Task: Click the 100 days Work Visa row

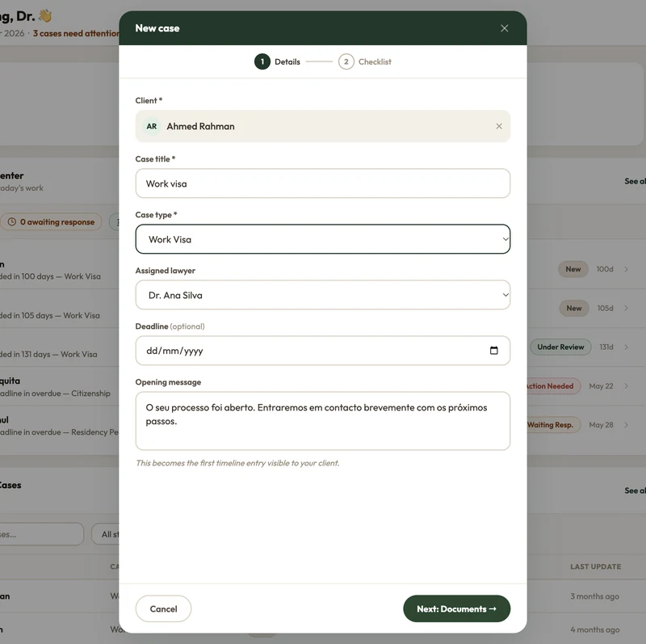Action: click(x=59, y=270)
